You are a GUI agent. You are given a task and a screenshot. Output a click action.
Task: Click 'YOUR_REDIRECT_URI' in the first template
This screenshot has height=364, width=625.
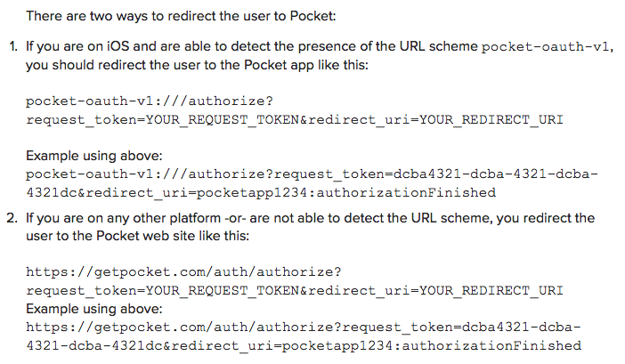click(x=491, y=119)
